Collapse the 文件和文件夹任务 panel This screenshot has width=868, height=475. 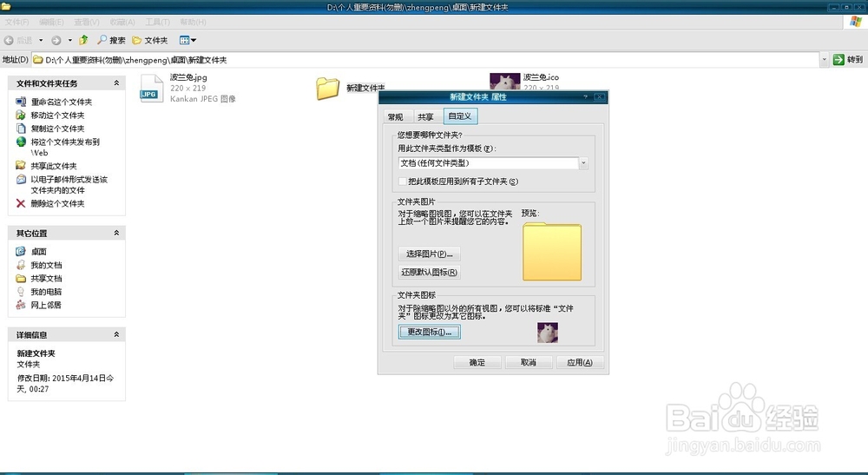(x=116, y=83)
